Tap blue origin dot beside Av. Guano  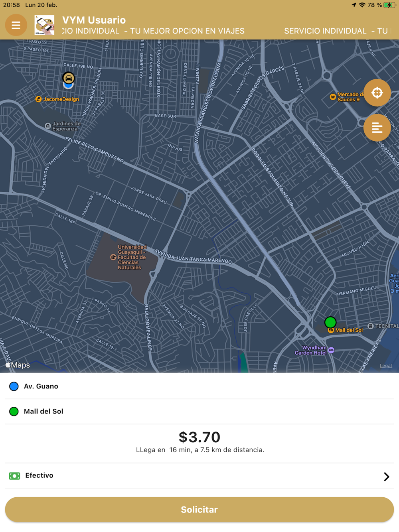[x=14, y=386]
